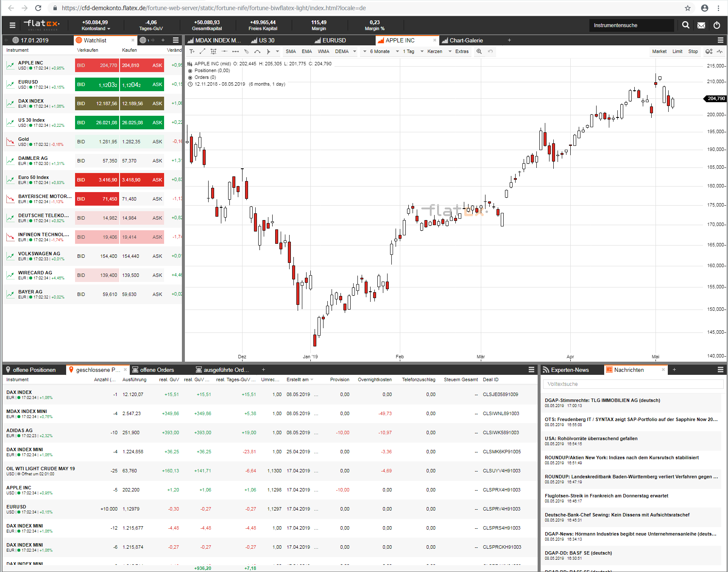Click the undo arrow in chart toolbar
Viewport: 728px width, 572px height.
pos(491,51)
